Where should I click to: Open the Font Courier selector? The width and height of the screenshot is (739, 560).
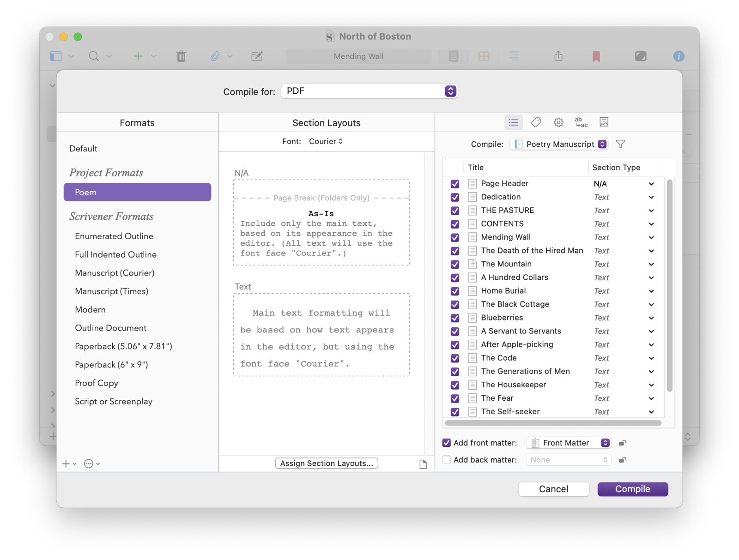[326, 142]
